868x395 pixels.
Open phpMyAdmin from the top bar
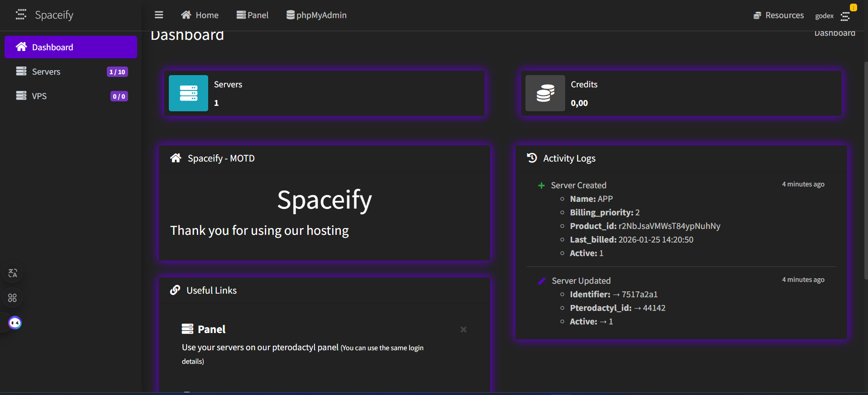[x=316, y=15]
